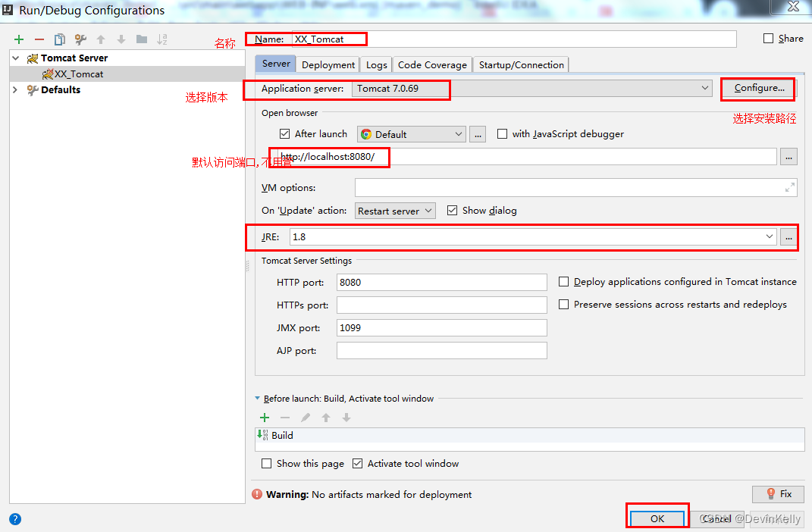Click the HTTPs port field
Image resolution: width=812 pixels, height=532 pixels.
pos(442,305)
